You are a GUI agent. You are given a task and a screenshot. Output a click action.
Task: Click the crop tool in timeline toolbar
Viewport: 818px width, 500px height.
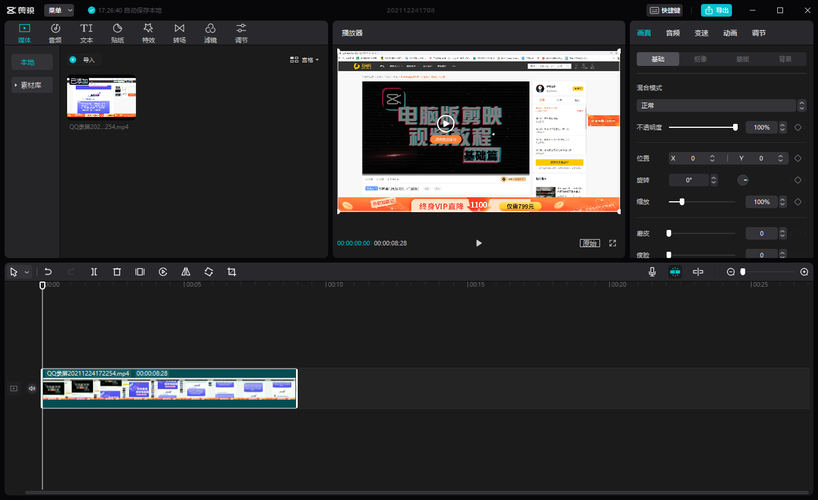coord(231,272)
